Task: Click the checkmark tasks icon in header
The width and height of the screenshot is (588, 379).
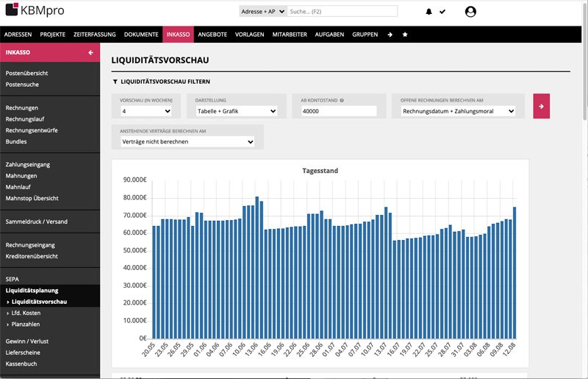Action: (442, 12)
